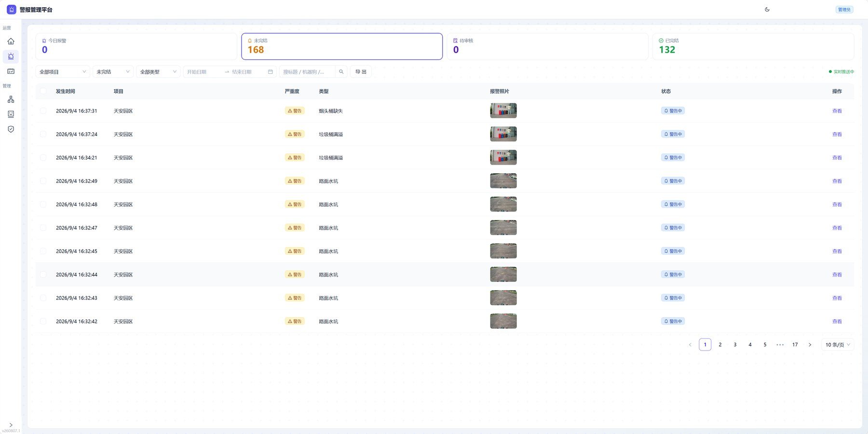Click the 警告中 status tag at 16:32:44
Screen dimensions: 868x434
click(x=673, y=275)
